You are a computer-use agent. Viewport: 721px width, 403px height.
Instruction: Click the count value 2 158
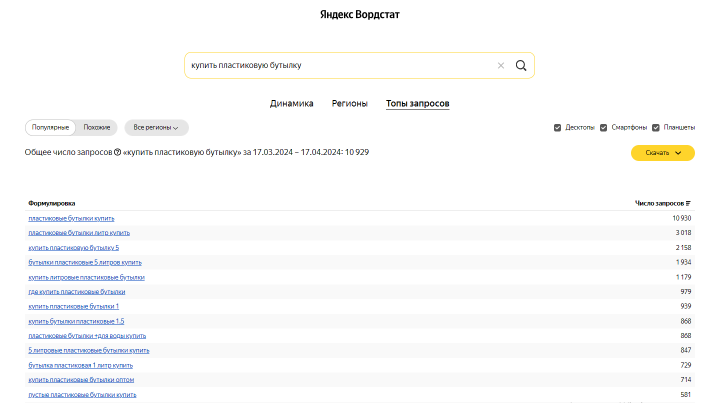point(683,248)
